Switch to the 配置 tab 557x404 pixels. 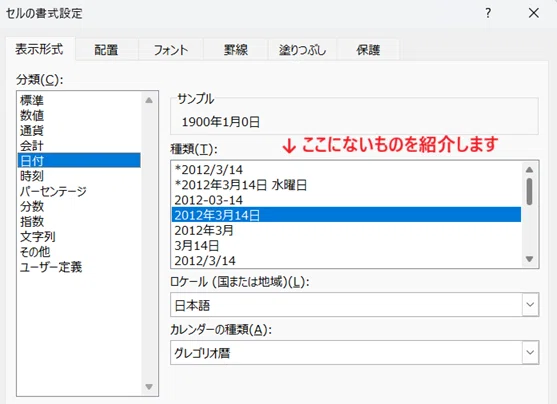(x=106, y=50)
